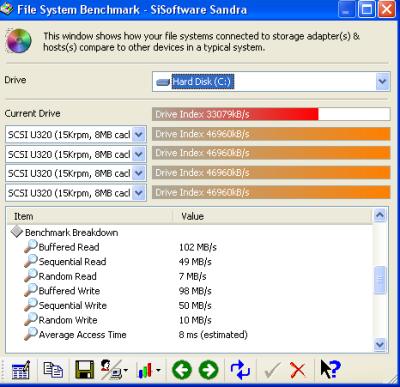400x387 pixels.
Task: Click the Buffered Read magnifier icon
Action: click(x=31, y=247)
